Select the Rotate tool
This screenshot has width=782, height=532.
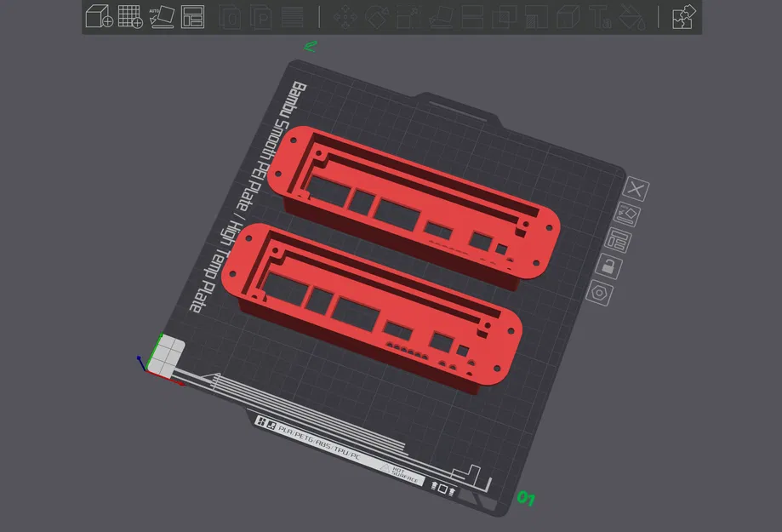point(376,17)
